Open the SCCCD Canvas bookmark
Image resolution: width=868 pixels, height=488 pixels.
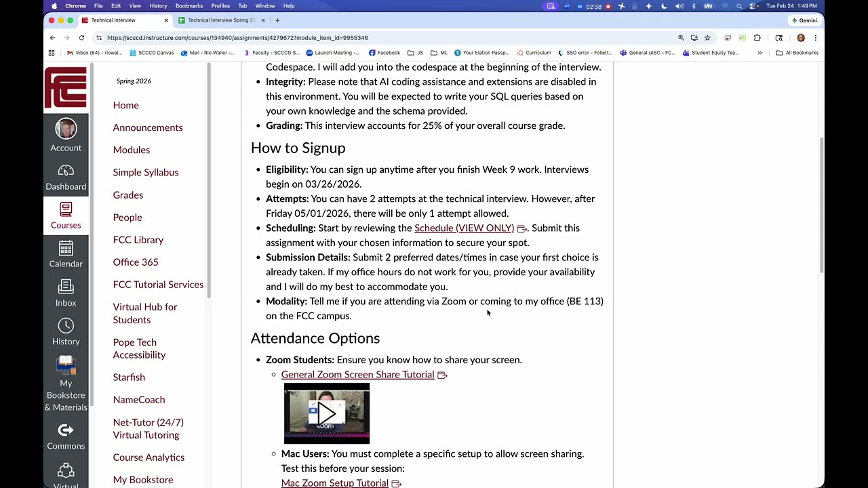coord(151,53)
